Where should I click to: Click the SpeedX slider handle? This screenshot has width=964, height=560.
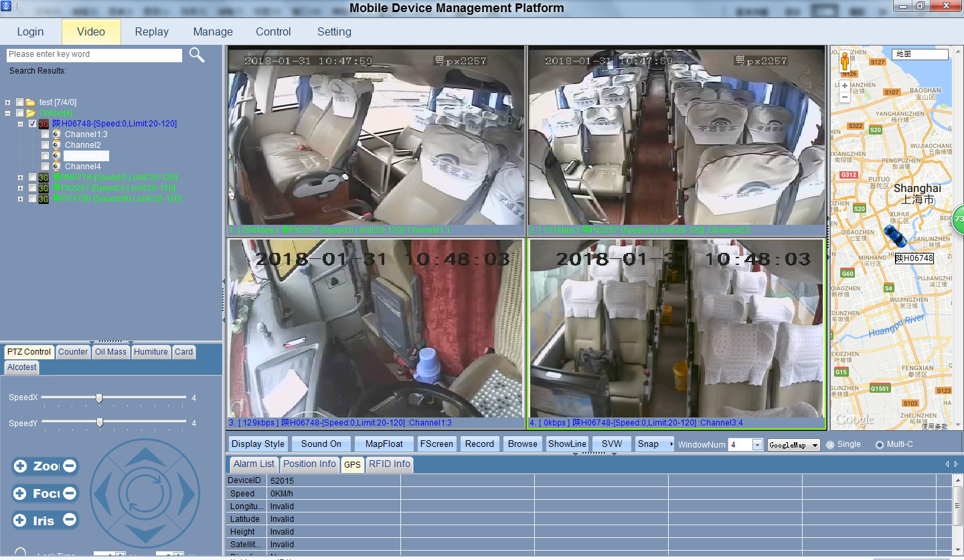[99, 398]
